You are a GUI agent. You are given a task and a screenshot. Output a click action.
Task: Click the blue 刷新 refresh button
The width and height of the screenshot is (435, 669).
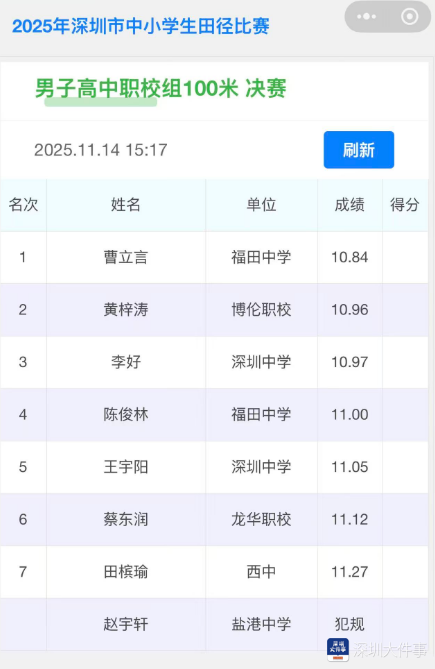click(359, 150)
